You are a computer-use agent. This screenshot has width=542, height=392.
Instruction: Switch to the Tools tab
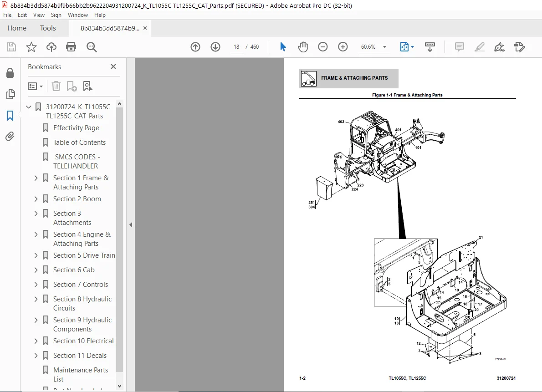(48, 28)
